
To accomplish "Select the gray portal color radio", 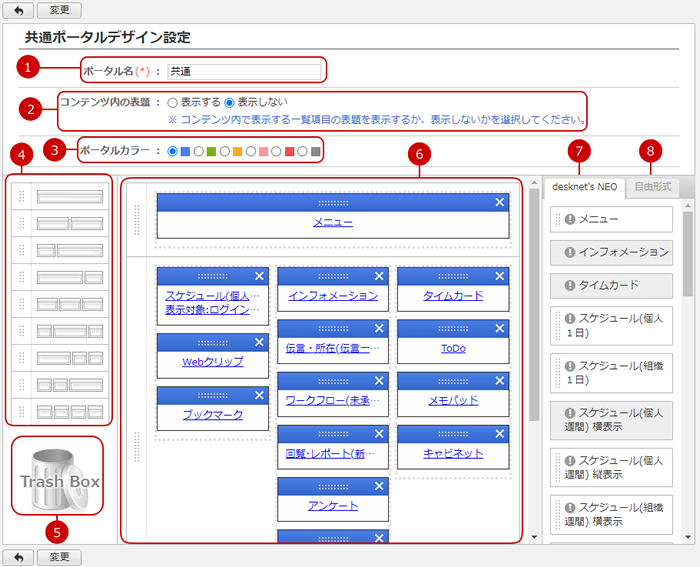I will 302,151.
